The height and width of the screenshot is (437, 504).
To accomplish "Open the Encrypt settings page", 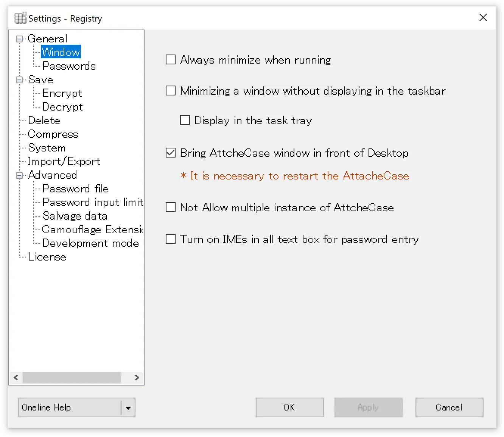I will pos(62,93).
